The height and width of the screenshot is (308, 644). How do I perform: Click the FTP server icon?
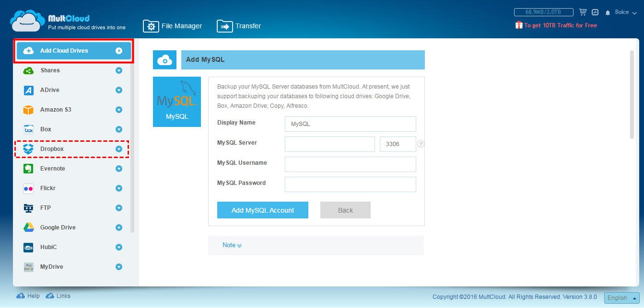[28, 208]
